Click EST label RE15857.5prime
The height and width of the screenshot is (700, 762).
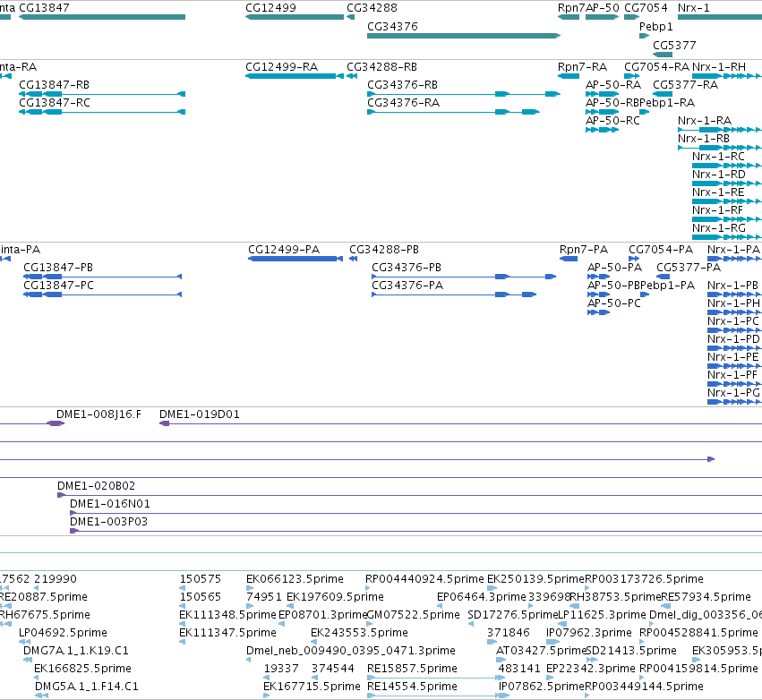[x=412, y=669]
